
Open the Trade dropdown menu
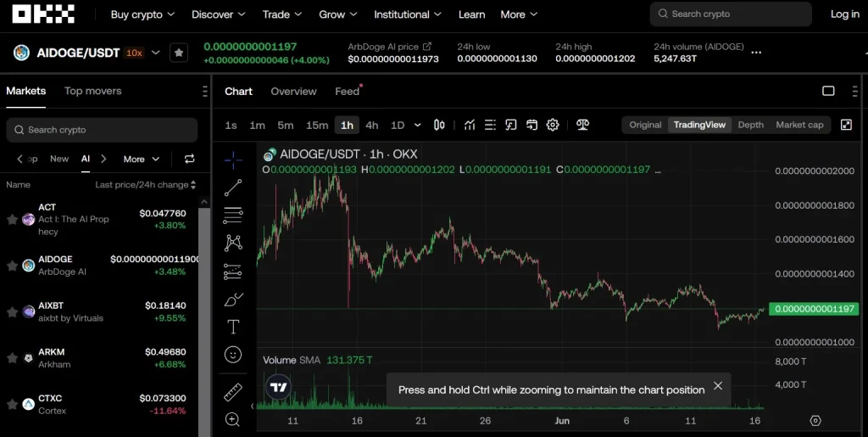(281, 14)
